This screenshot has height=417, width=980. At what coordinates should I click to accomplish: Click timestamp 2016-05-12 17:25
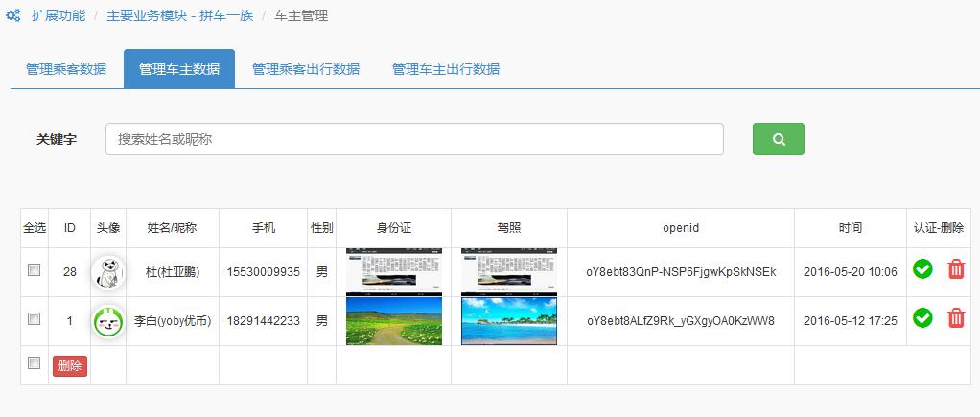tap(850, 321)
